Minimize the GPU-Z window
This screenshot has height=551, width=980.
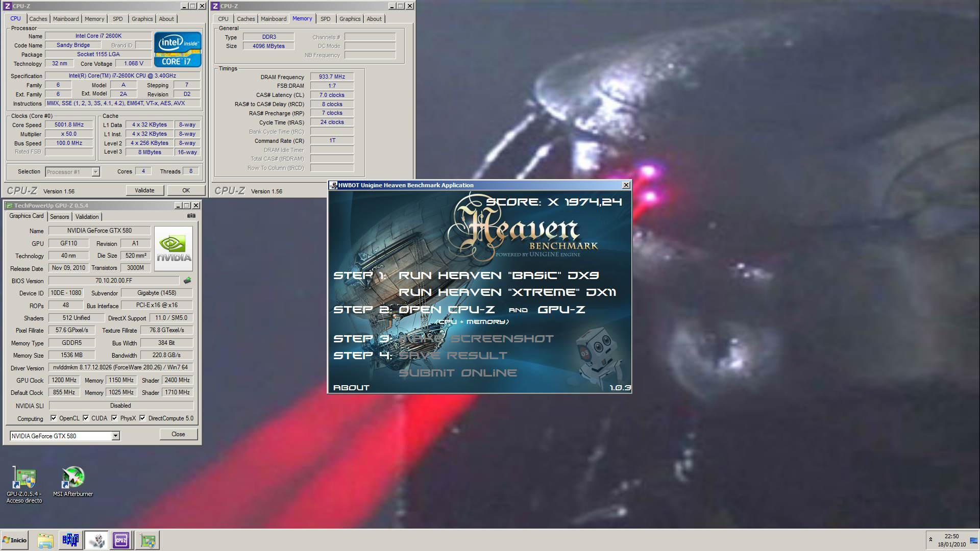(178, 206)
